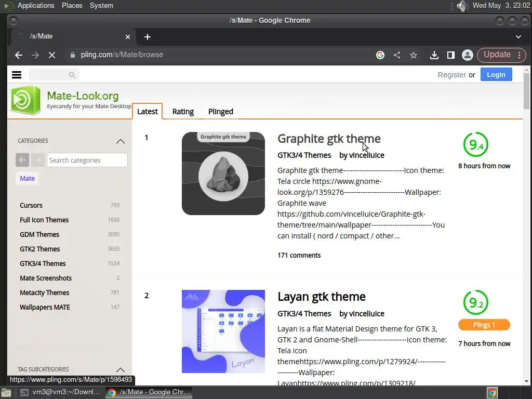
Task: Click the address bar URL
Action: pos(122,55)
